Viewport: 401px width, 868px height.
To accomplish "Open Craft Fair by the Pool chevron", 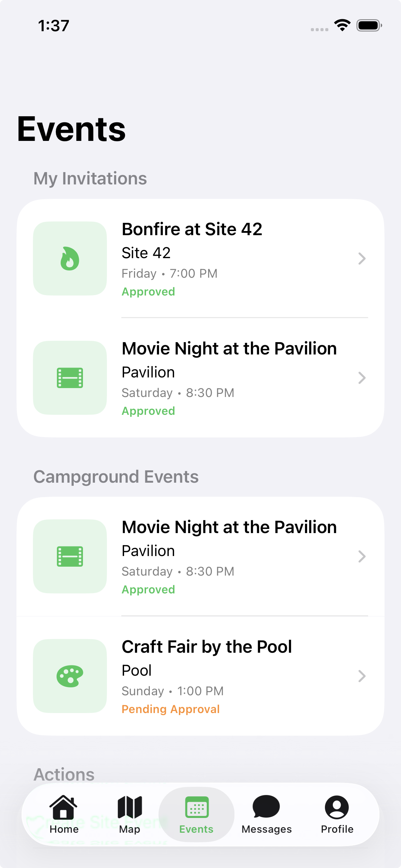I will (362, 676).
